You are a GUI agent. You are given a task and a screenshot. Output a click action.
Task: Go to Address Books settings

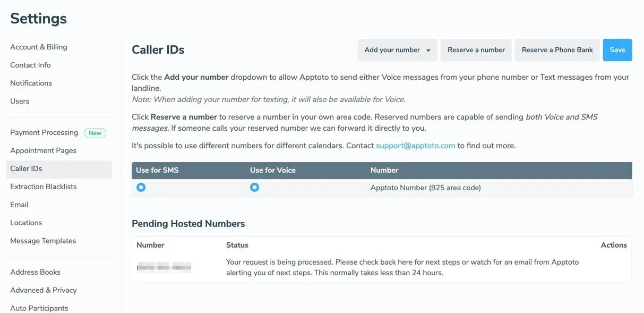(35, 272)
